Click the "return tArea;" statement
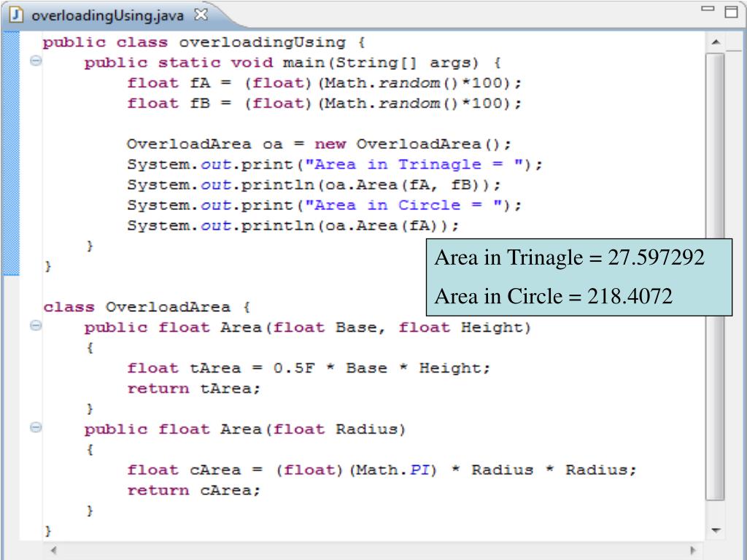Viewport: 747px width, 560px height. [x=193, y=389]
